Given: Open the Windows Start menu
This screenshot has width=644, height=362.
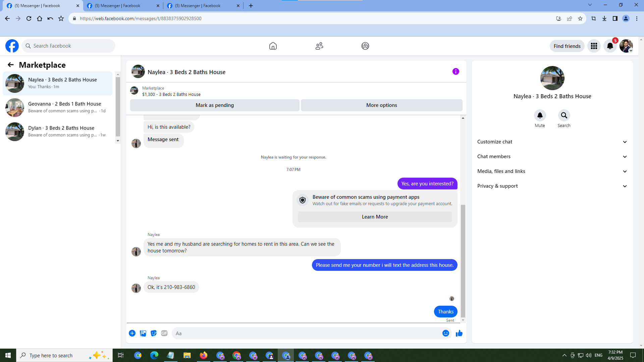Looking at the screenshot, I should click(8, 355).
